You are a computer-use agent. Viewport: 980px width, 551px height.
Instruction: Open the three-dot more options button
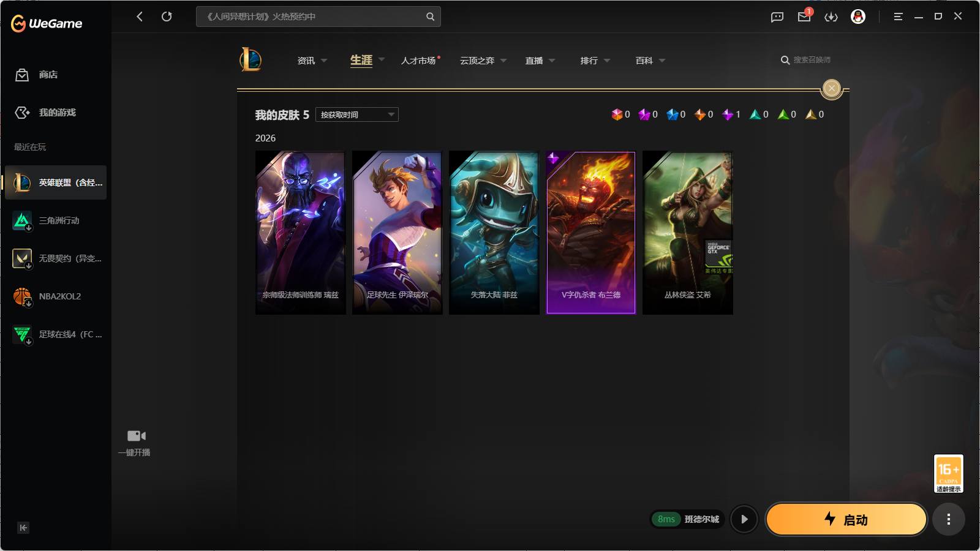tap(948, 520)
